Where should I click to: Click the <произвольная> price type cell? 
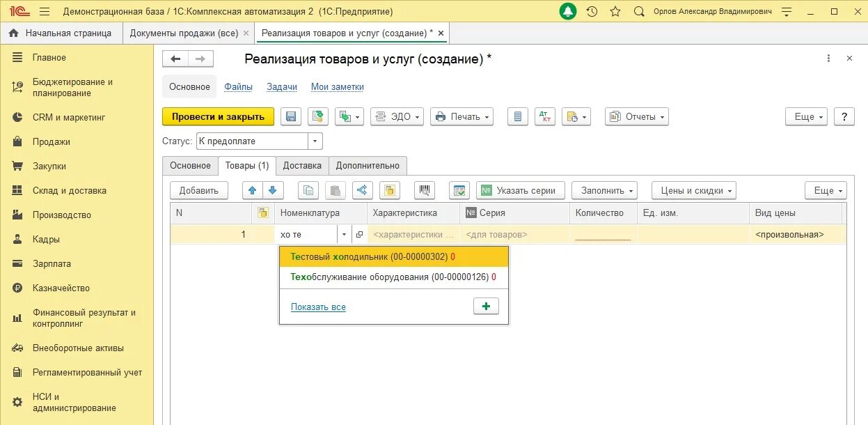(x=796, y=235)
